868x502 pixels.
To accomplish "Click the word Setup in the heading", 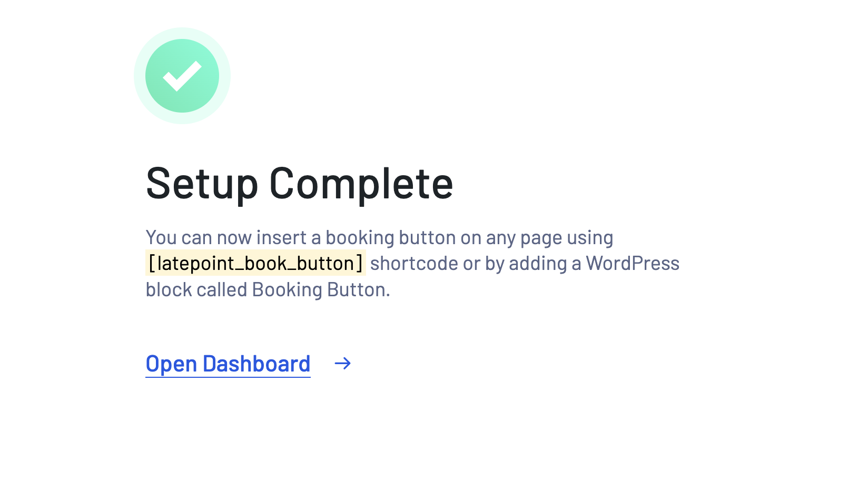I will pos(202,184).
